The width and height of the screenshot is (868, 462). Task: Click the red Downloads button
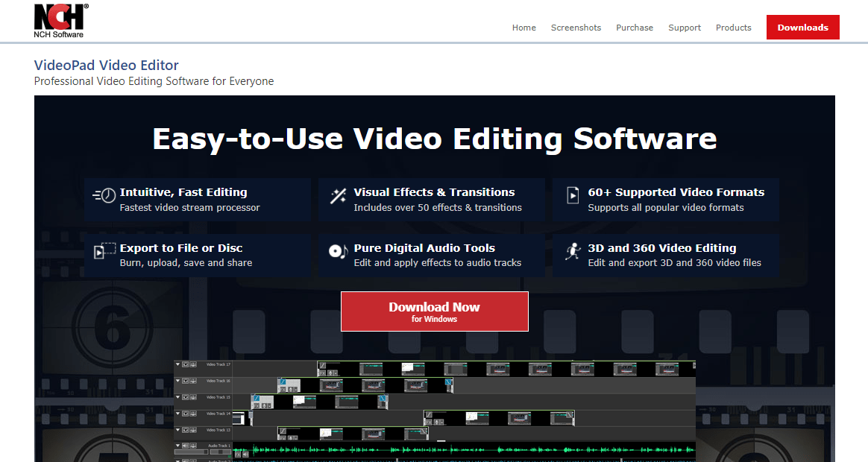coord(802,27)
